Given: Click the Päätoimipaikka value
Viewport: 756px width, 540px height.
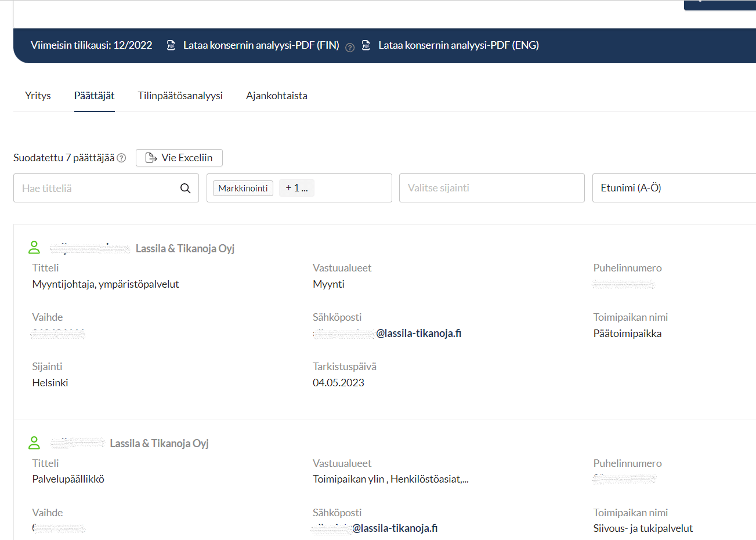Looking at the screenshot, I should pyautogui.click(x=628, y=334).
